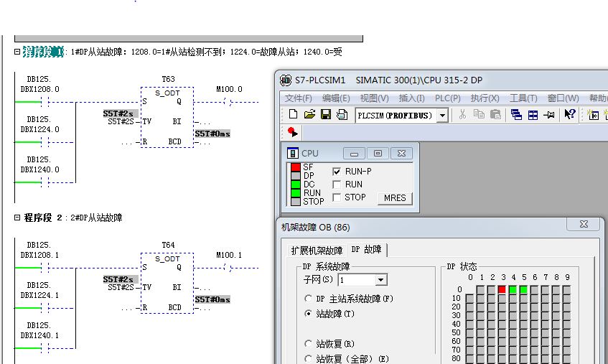The image size is (608, 364).
Task: Select 站恢复（全部）(E) radio button
Action: click(308, 359)
